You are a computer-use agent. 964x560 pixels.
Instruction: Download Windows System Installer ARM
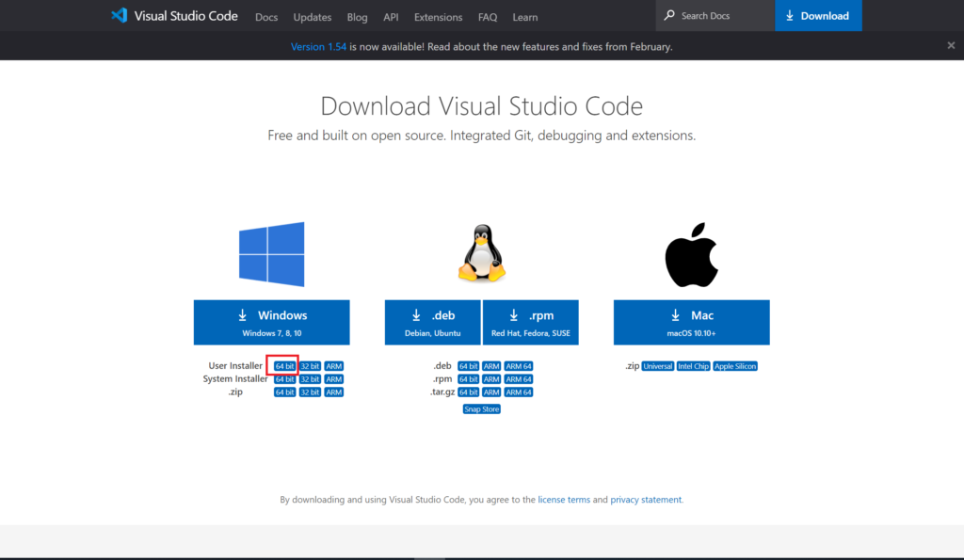334,379
